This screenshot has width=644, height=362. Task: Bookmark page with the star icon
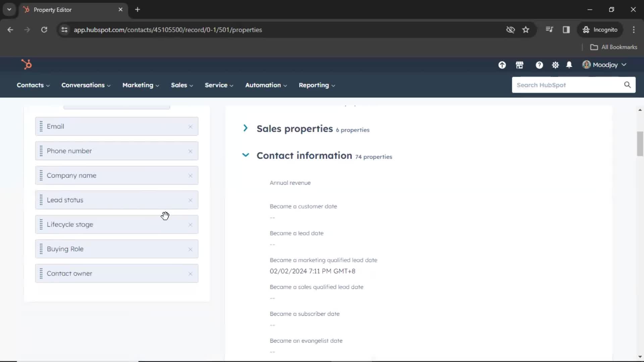pyautogui.click(x=526, y=29)
